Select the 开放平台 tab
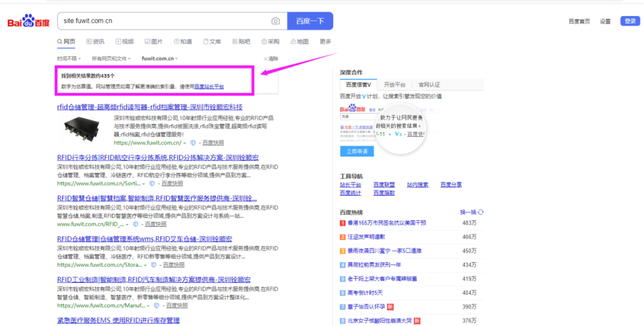 pyautogui.click(x=394, y=85)
